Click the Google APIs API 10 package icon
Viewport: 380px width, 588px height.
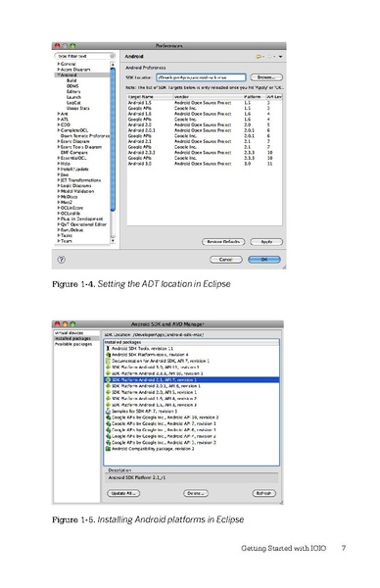click(x=108, y=417)
